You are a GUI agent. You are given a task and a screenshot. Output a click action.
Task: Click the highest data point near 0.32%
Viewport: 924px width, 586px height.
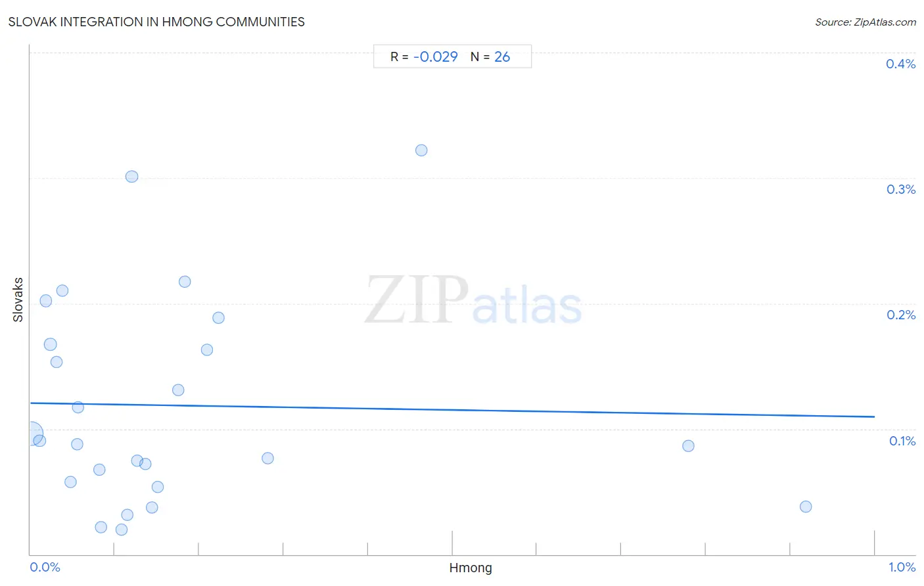pyautogui.click(x=421, y=150)
